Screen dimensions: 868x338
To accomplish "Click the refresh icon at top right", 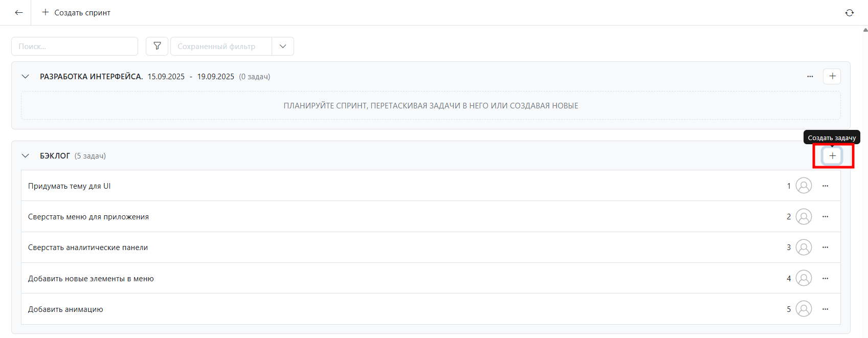I will click(x=850, y=13).
